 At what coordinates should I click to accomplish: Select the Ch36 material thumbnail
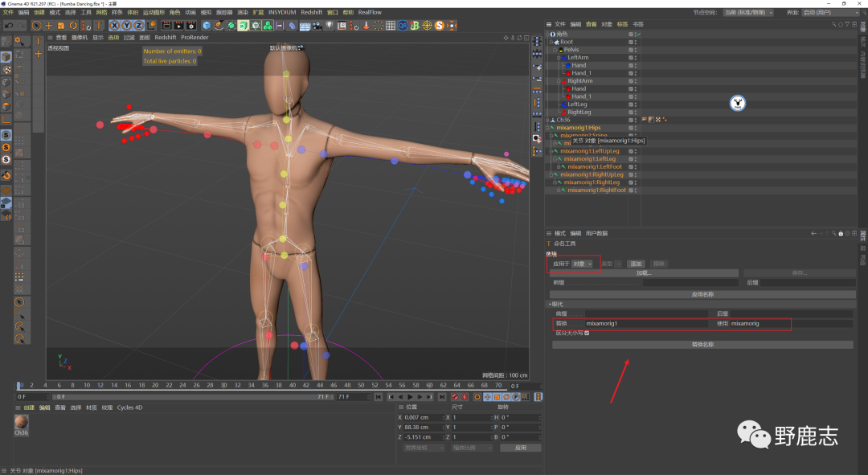click(x=22, y=423)
